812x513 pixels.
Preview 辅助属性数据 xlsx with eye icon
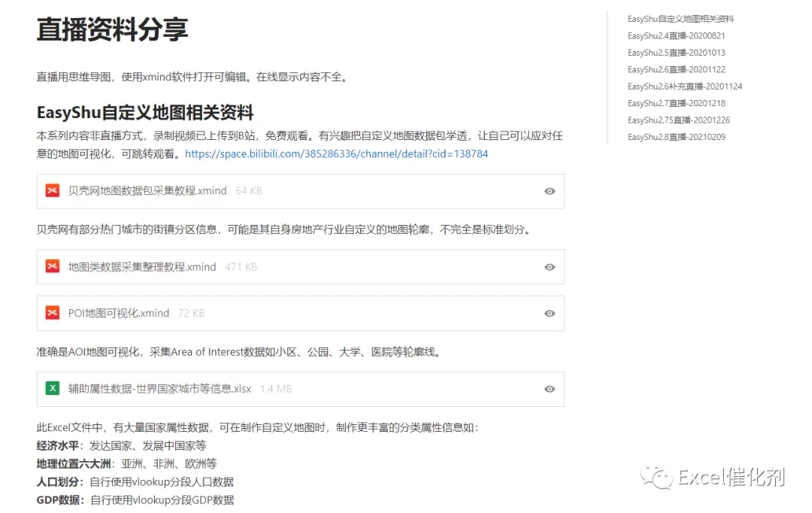(550, 389)
